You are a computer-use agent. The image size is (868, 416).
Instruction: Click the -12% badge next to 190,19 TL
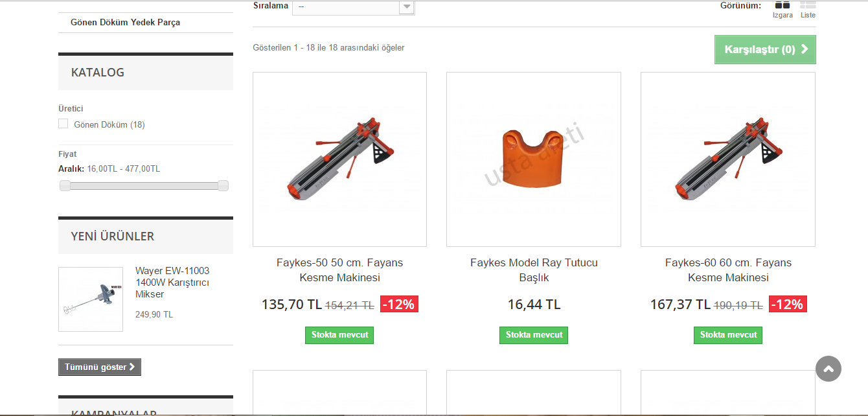pos(788,304)
